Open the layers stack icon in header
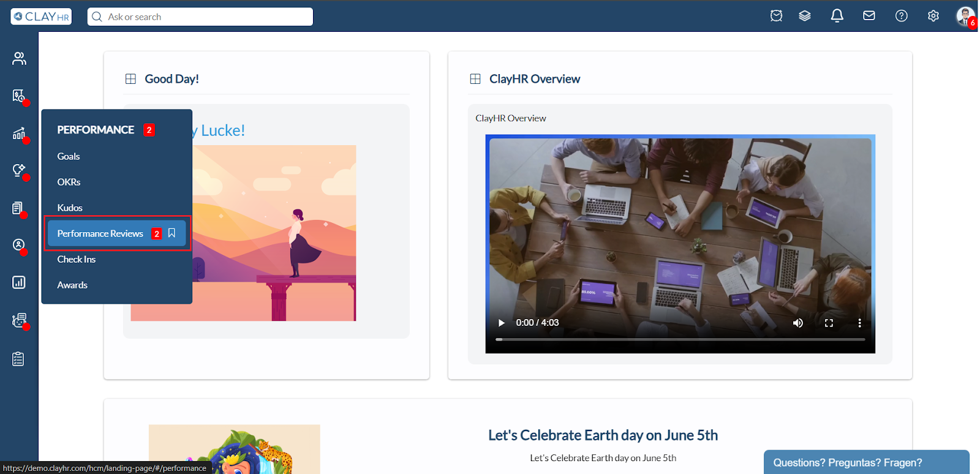Viewport: 980px width, 474px height. coord(805,16)
